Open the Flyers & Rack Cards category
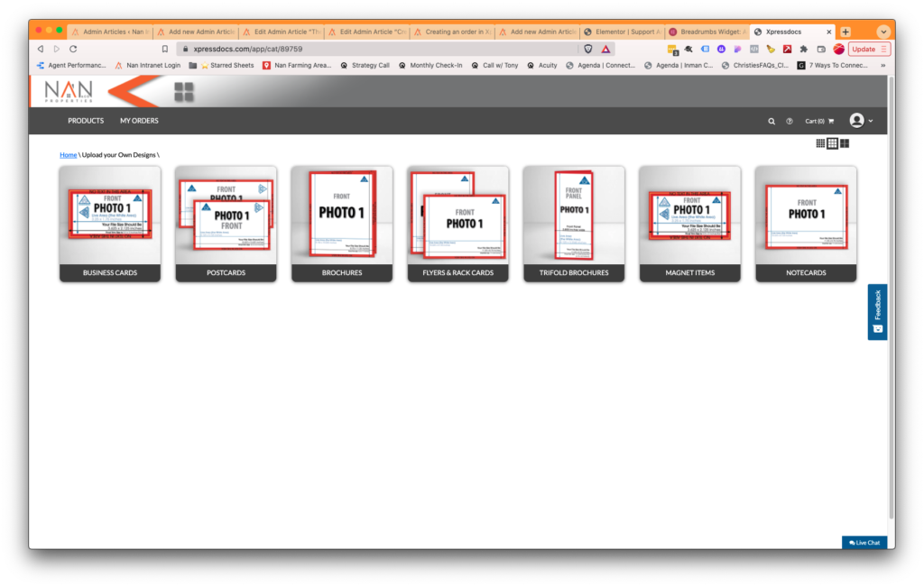Screen dimensions: 924x587 pos(457,224)
